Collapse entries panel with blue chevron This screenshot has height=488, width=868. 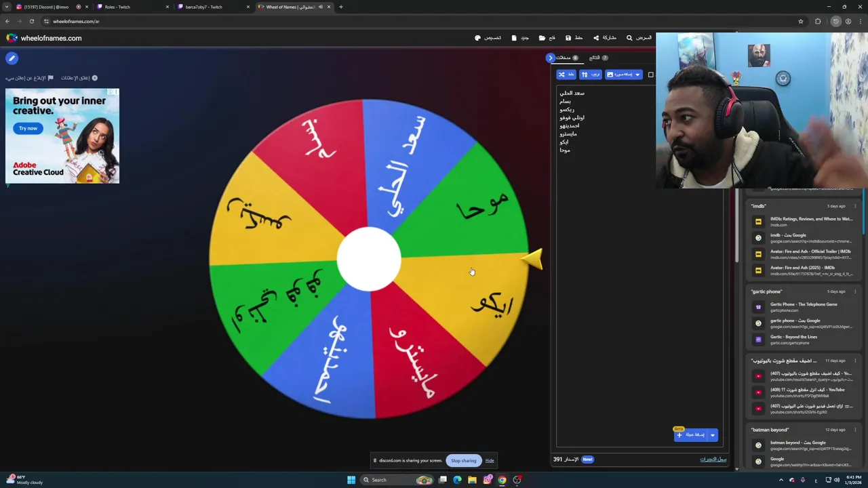[551, 58]
